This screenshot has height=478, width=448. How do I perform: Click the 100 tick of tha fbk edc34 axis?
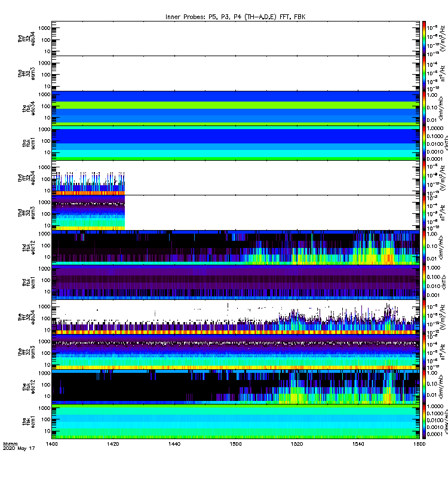[46, 106]
